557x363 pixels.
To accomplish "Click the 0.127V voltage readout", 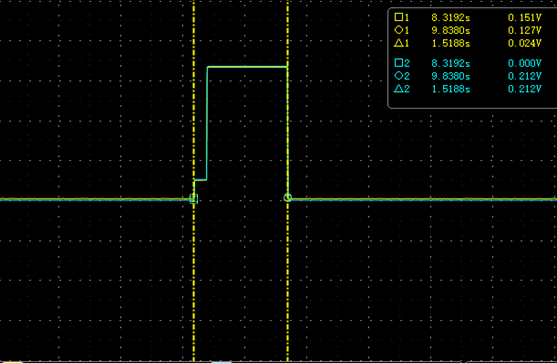I will click(525, 31).
